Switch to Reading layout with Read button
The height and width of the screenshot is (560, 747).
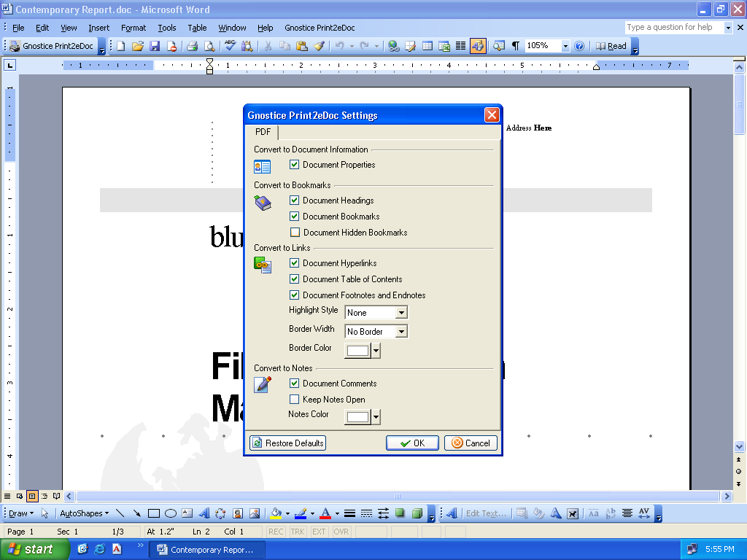[x=611, y=46]
